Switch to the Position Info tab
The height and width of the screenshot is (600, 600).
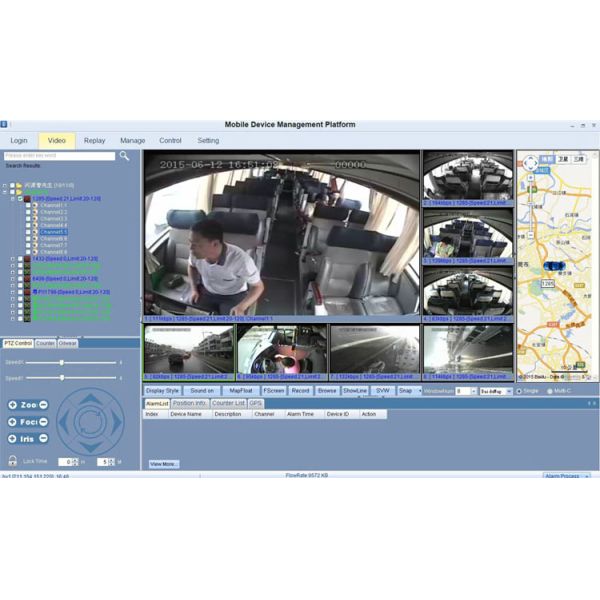pos(189,403)
